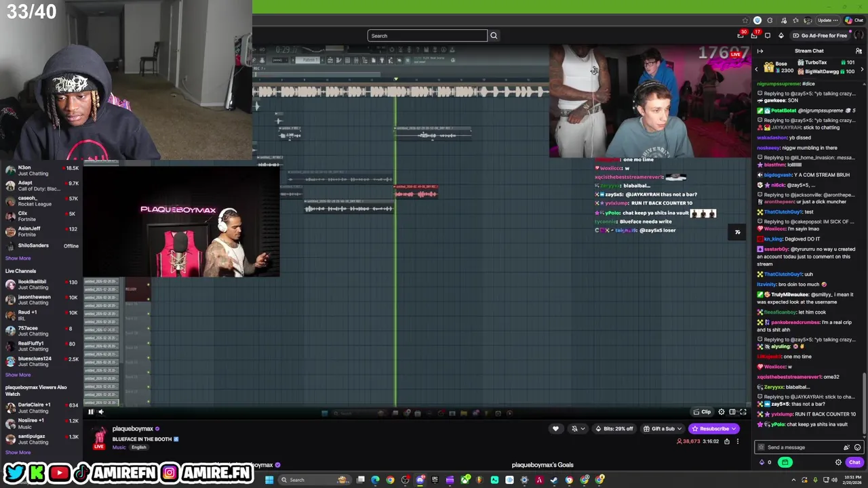This screenshot has height=488, width=868.
Task: Show next gift leaderboard entry
Action: click(862, 69)
